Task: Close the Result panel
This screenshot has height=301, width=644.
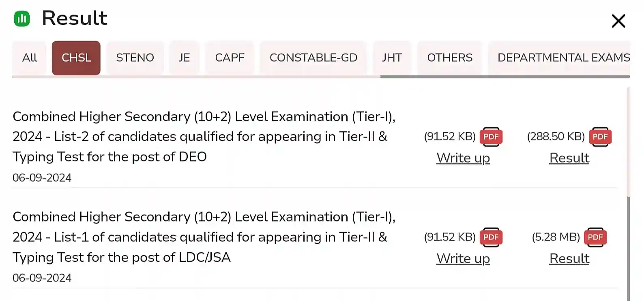Action: point(618,21)
